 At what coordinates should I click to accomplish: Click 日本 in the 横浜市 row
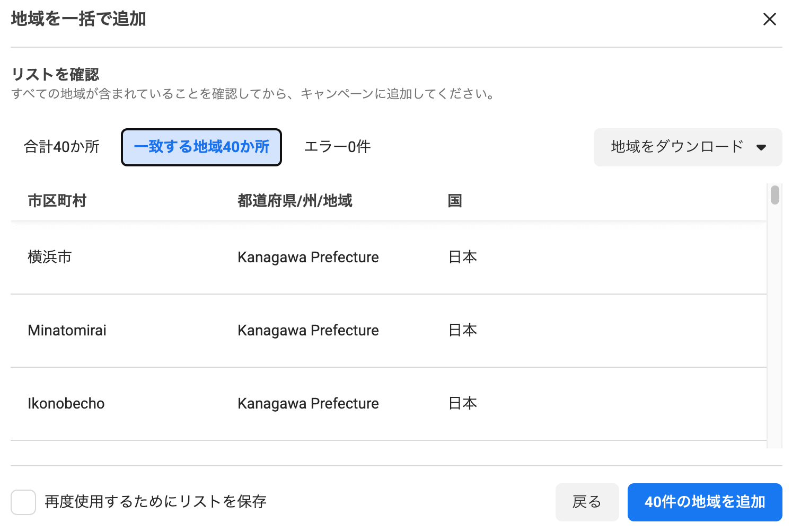pyautogui.click(x=463, y=257)
